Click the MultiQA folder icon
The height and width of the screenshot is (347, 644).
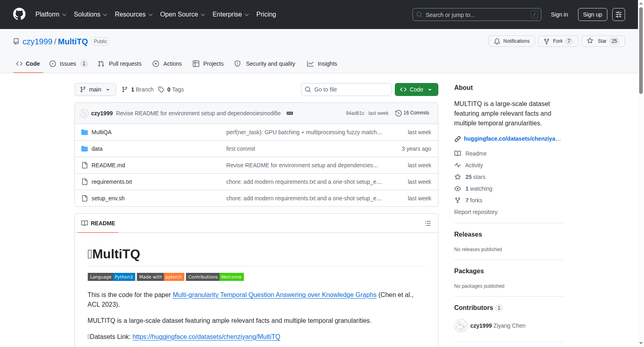pyautogui.click(x=85, y=132)
